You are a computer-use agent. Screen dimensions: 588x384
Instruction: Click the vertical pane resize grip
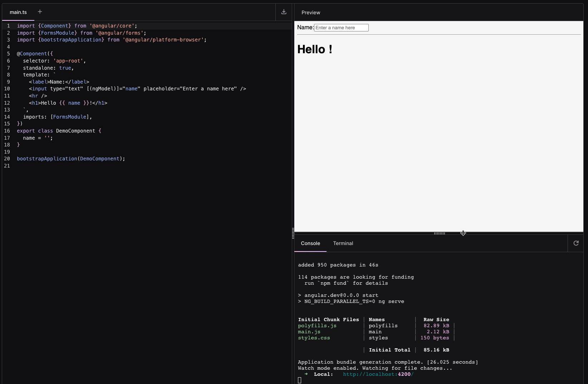tap(293, 234)
